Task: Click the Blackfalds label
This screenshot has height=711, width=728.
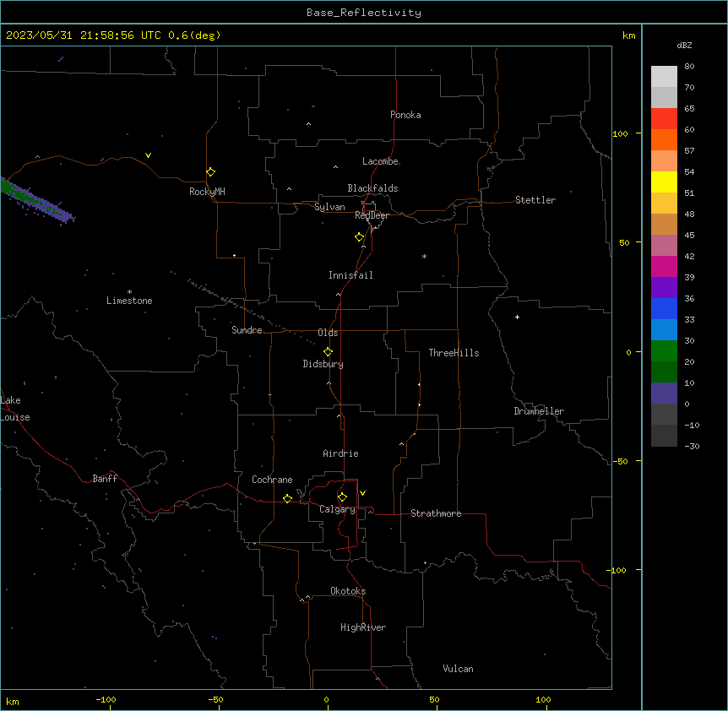Action: (372, 188)
